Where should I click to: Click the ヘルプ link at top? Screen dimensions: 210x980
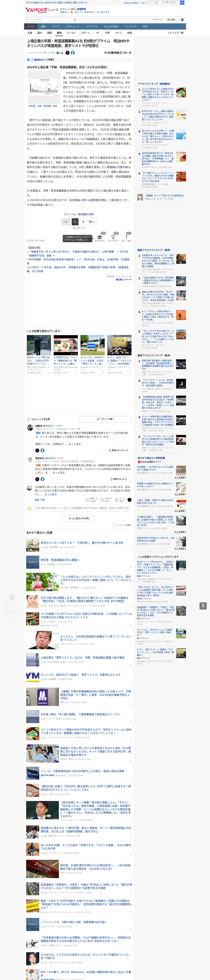[x=143, y=3]
